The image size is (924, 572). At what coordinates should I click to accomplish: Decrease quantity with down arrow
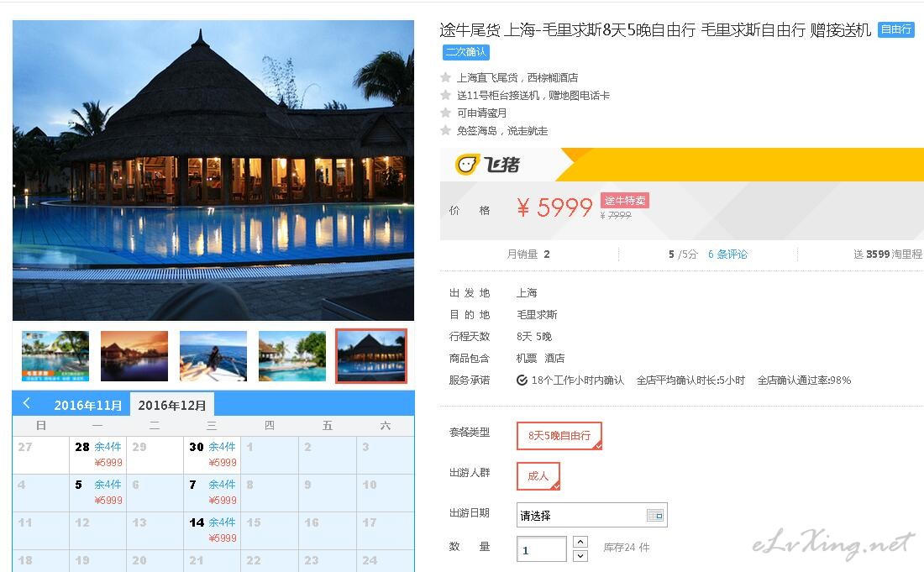tap(580, 556)
